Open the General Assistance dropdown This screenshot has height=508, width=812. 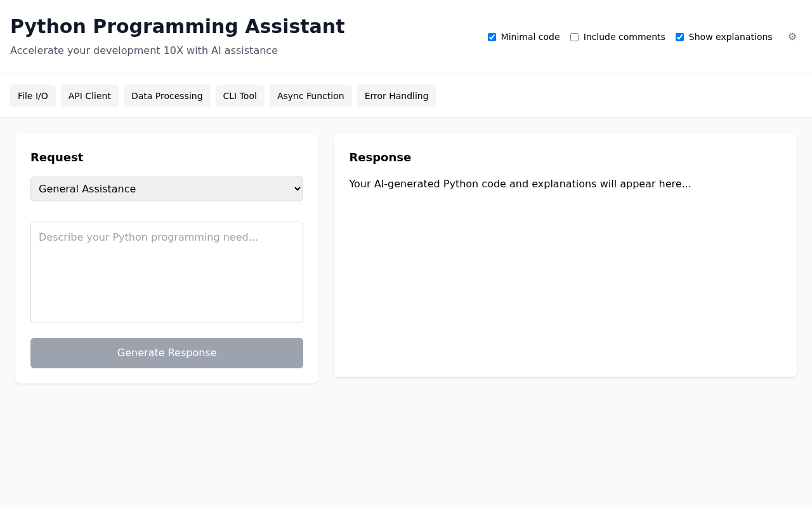coord(166,189)
